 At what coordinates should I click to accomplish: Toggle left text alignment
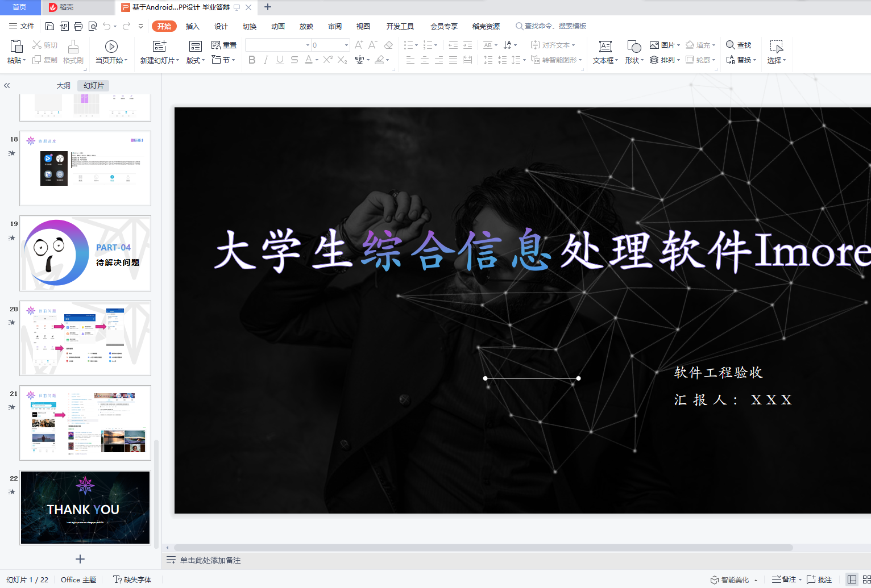click(410, 60)
